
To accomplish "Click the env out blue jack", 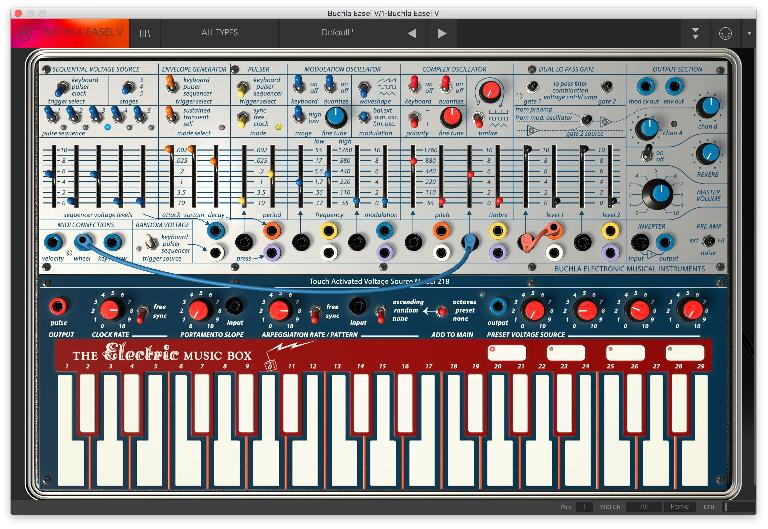I will (674, 86).
